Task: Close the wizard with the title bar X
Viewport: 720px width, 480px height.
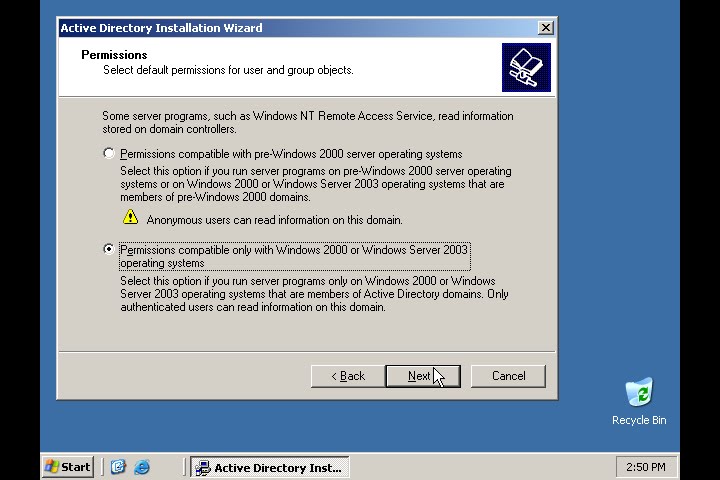Action: pyautogui.click(x=546, y=28)
